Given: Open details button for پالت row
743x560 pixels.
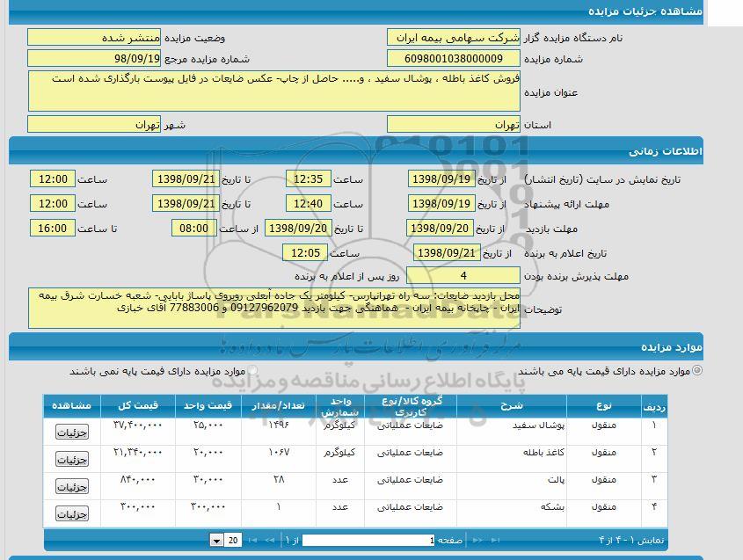Looking at the screenshot, I should pos(71,486).
